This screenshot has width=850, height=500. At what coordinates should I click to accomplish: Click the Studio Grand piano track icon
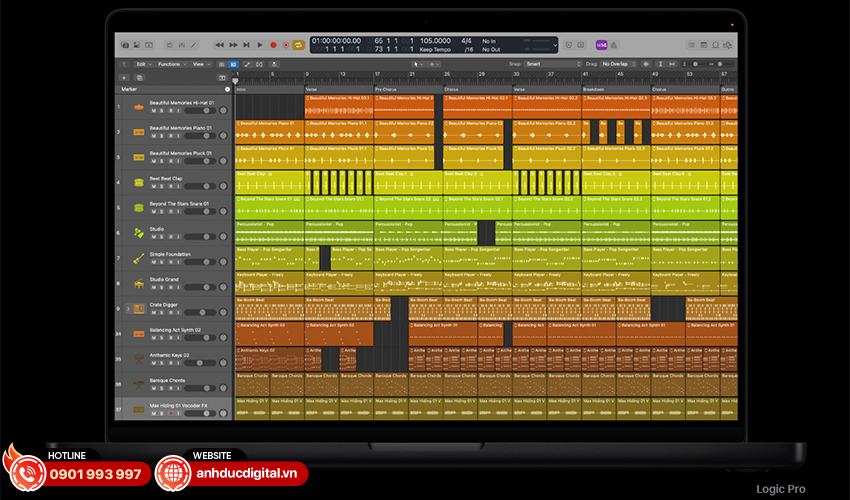137,283
